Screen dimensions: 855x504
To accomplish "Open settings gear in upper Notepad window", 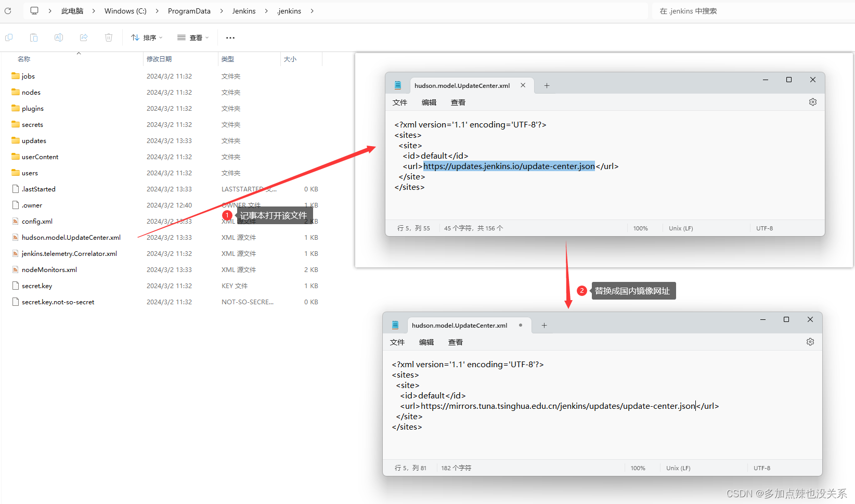I will (813, 102).
